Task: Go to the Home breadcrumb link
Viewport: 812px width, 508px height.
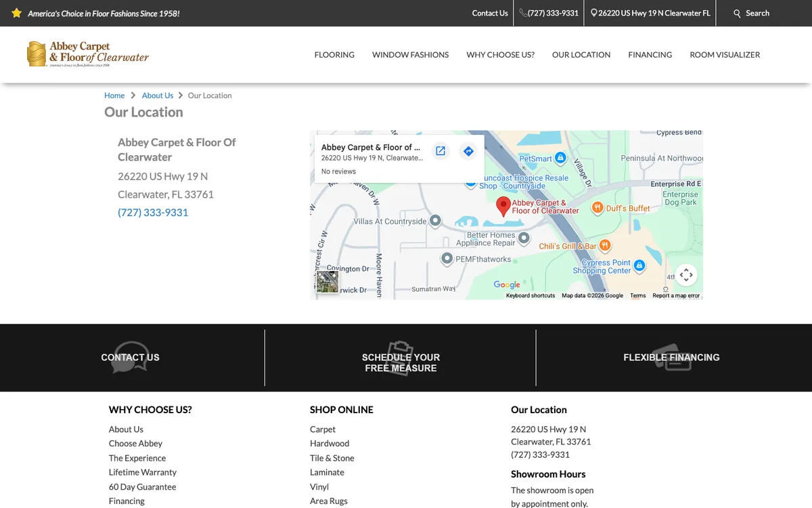Action: pos(114,96)
